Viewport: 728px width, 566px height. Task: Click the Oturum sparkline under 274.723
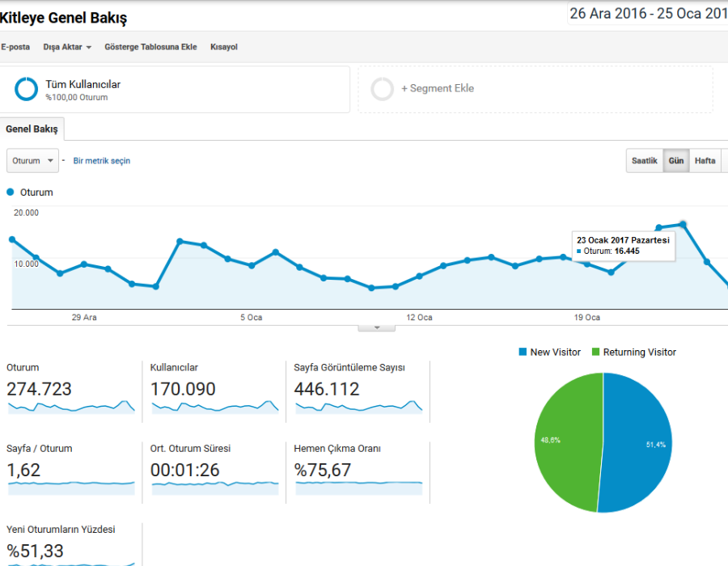(x=71, y=407)
